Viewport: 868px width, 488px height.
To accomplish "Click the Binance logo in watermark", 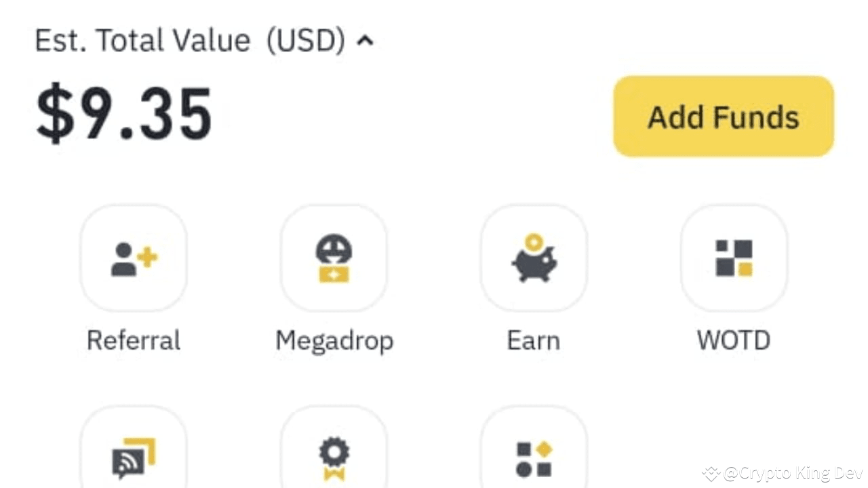I will point(711,473).
